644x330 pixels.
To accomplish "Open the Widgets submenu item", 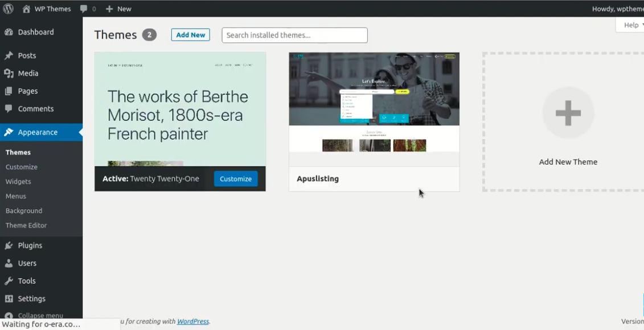I will [x=18, y=181].
